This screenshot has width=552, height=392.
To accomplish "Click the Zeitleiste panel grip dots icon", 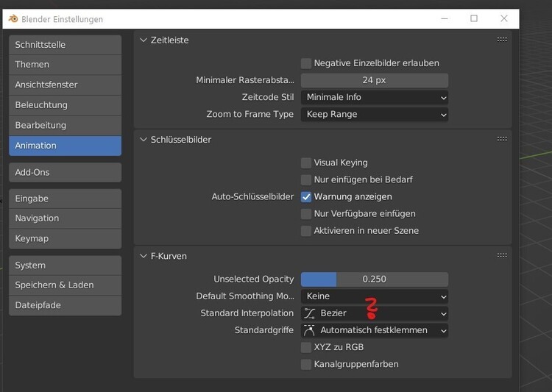I will click(x=502, y=40).
